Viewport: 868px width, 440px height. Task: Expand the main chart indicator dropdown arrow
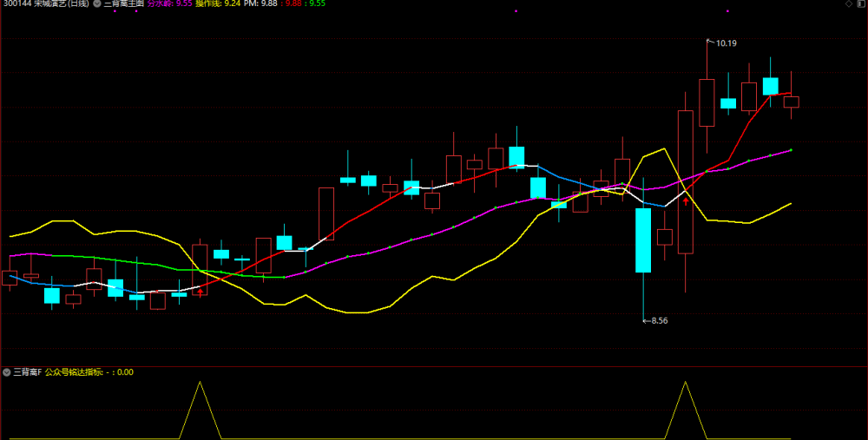point(97,3)
